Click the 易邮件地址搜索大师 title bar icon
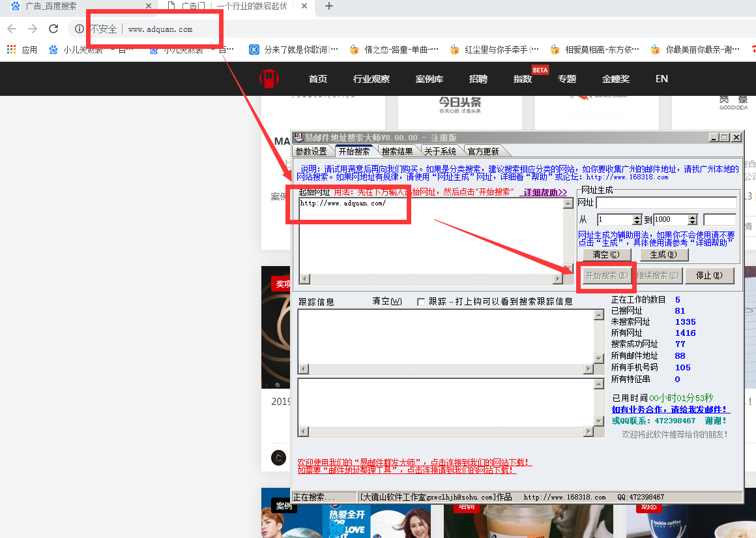The height and width of the screenshot is (538, 756). pos(298,138)
